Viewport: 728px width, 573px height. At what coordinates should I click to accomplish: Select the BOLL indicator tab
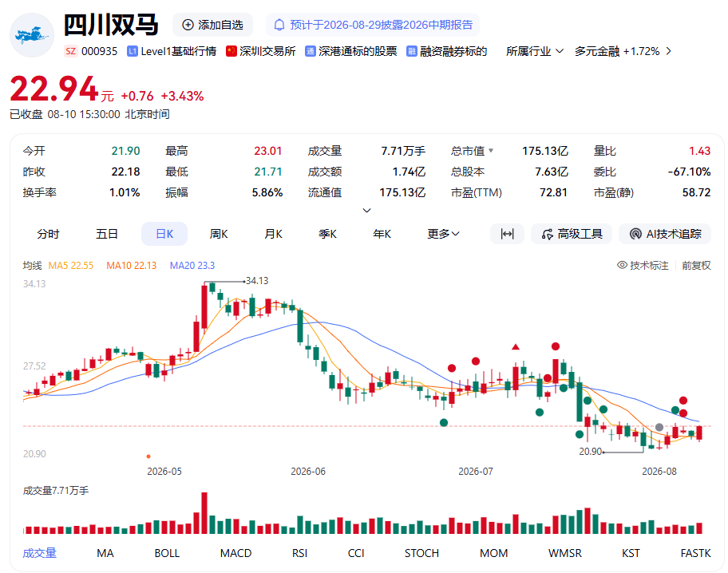(x=167, y=553)
